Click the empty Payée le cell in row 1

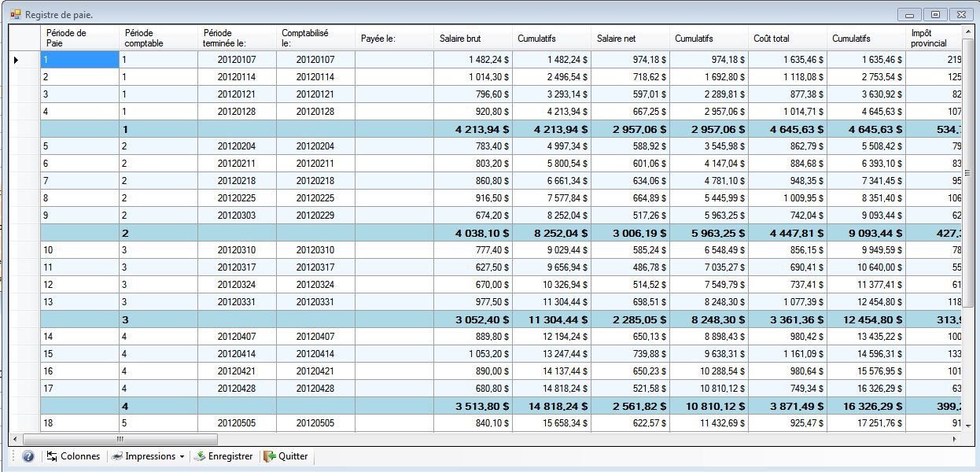coord(394,60)
